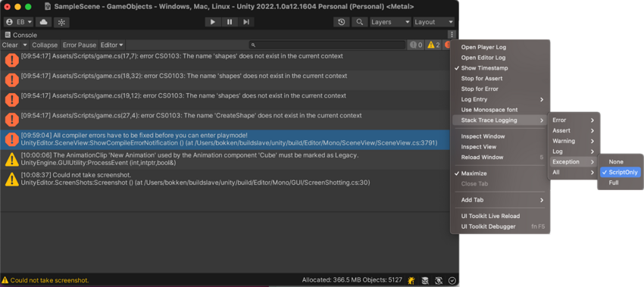The width and height of the screenshot is (644, 287).
Task: Open the Undo History clock icon
Action: [341, 22]
